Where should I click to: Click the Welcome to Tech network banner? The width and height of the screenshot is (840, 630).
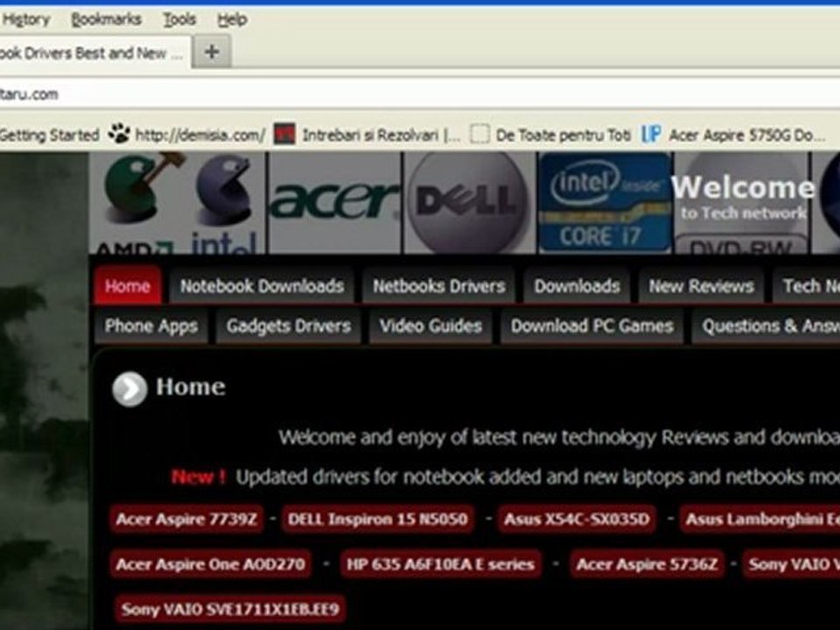tap(743, 202)
